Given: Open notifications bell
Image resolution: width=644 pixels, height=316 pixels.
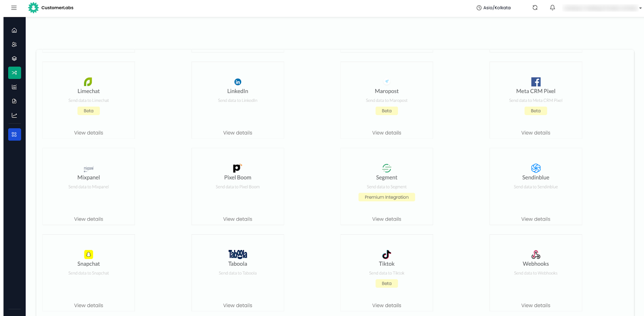Looking at the screenshot, I should point(552,8).
